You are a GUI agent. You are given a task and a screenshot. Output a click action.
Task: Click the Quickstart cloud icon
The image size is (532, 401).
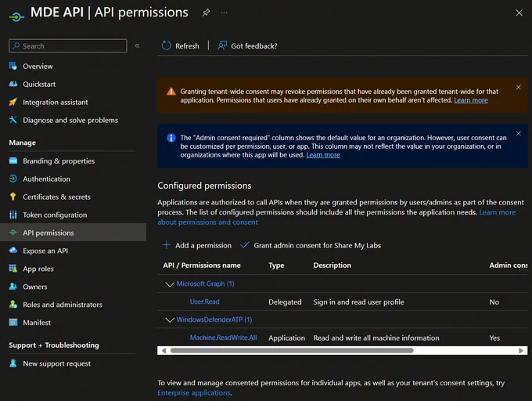pyautogui.click(x=13, y=84)
